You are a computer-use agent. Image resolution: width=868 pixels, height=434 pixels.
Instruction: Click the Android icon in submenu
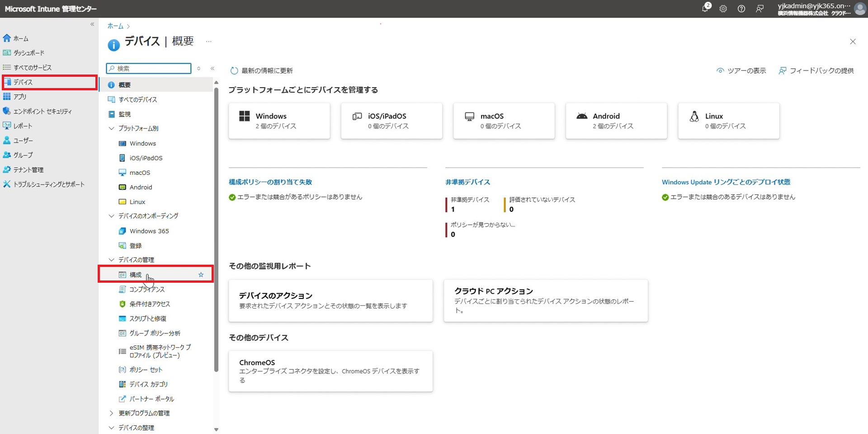tap(122, 187)
